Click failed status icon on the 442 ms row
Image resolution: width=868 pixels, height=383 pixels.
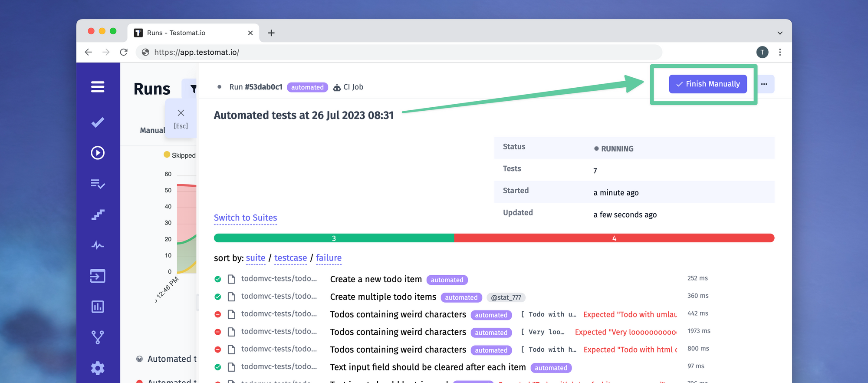point(218,314)
